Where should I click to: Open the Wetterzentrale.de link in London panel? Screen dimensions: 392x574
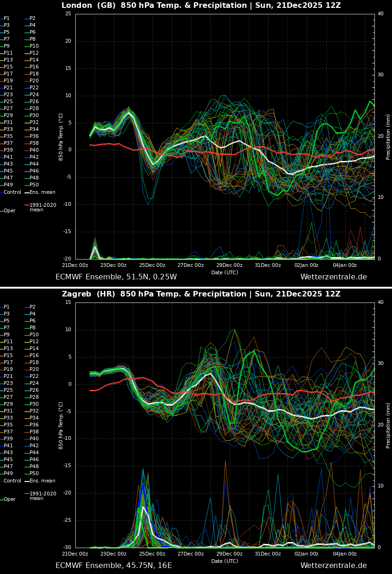coord(334,277)
